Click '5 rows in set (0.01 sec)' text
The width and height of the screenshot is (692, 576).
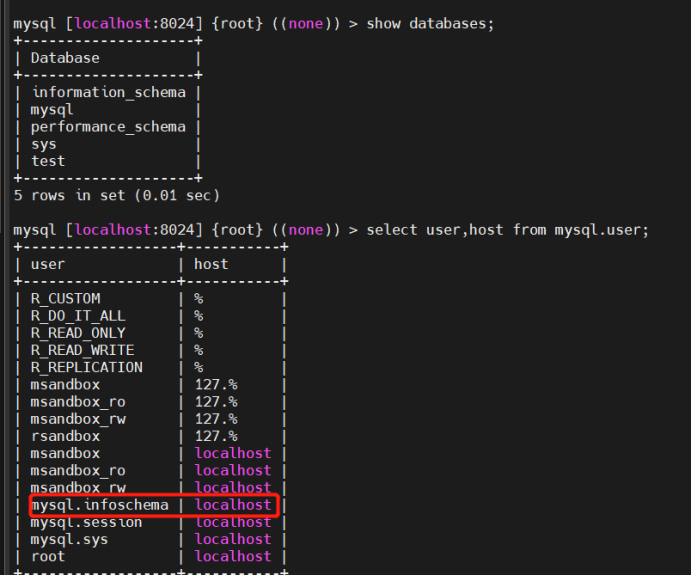(x=117, y=195)
